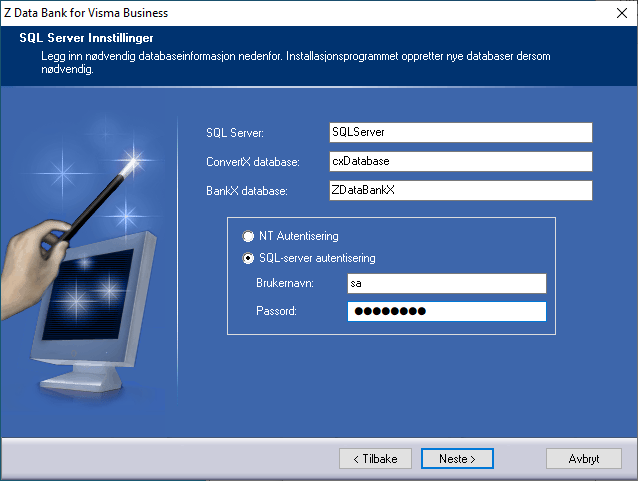Click the Brukernavn label text
The image size is (638, 481).
(x=287, y=285)
